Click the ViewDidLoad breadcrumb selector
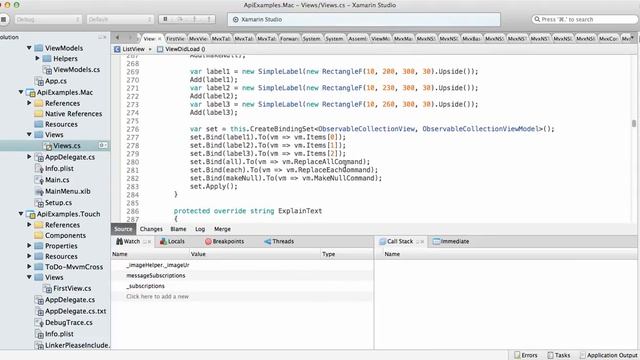 click(181, 49)
